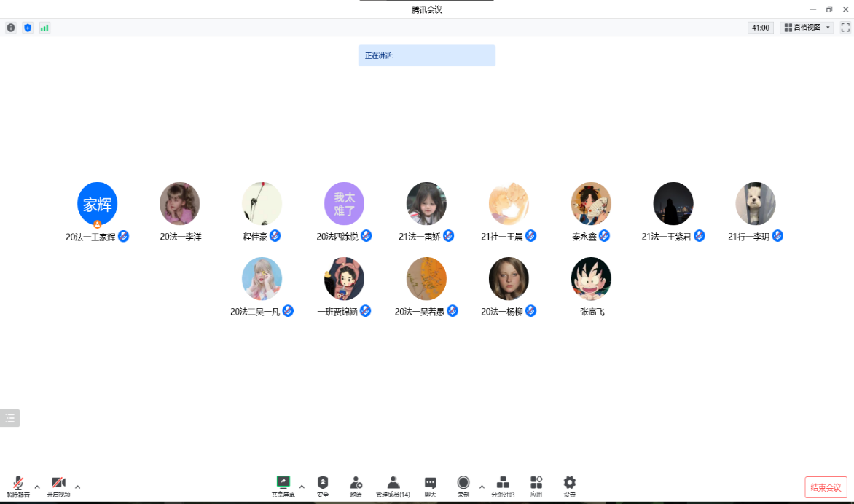
Task: Enter fullscreen mode using top-right icon
Action: pos(845,28)
